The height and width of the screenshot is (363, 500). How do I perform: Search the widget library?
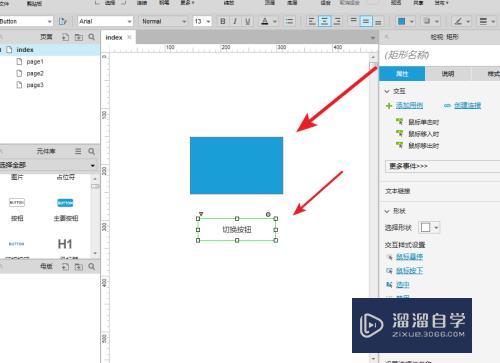(92, 151)
